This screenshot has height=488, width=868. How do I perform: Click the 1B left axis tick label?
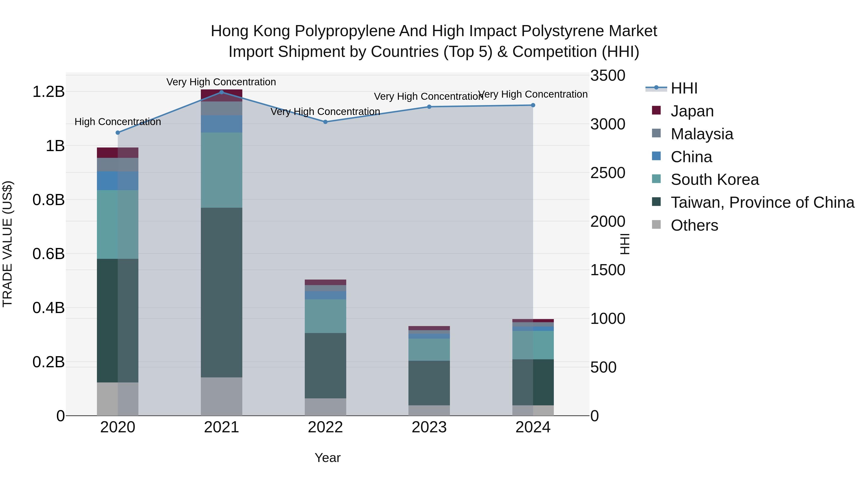coord(55,146)
